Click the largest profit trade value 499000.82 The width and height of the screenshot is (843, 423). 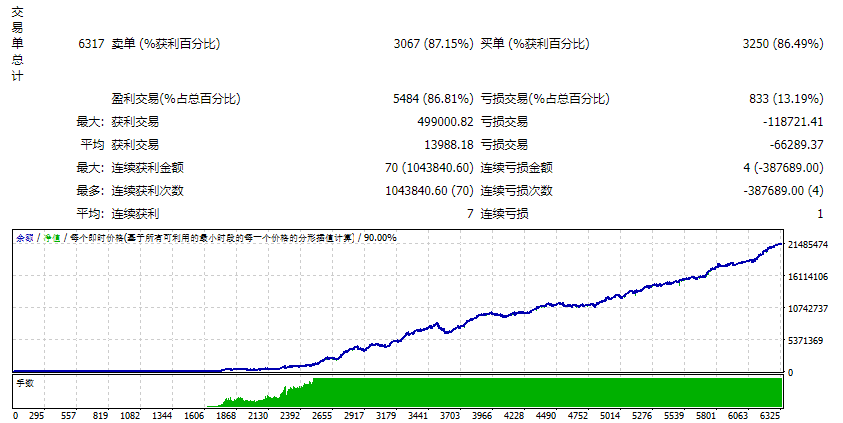pos(445,121)
